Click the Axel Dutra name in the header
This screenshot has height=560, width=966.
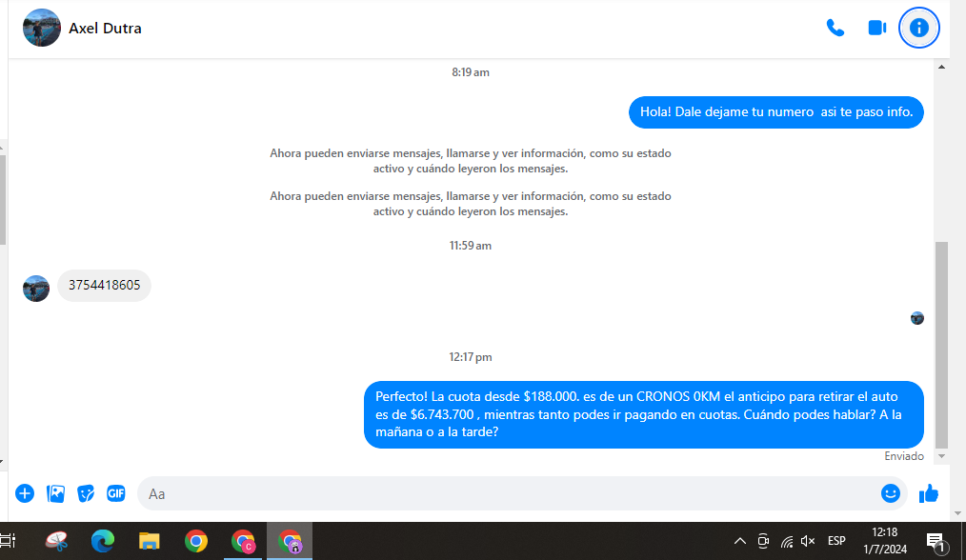105,29
